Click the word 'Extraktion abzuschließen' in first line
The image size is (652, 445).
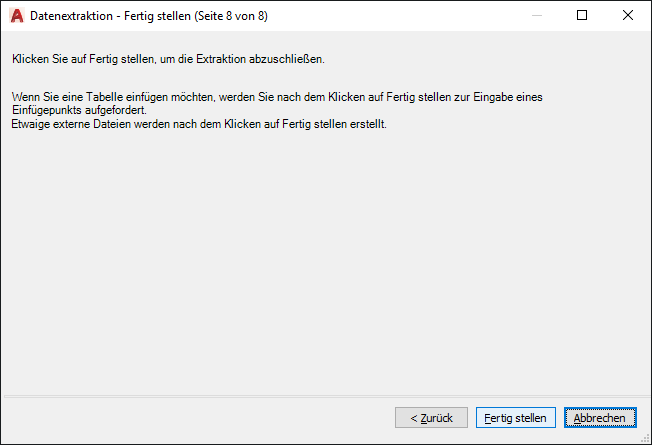tap(268, 60)
